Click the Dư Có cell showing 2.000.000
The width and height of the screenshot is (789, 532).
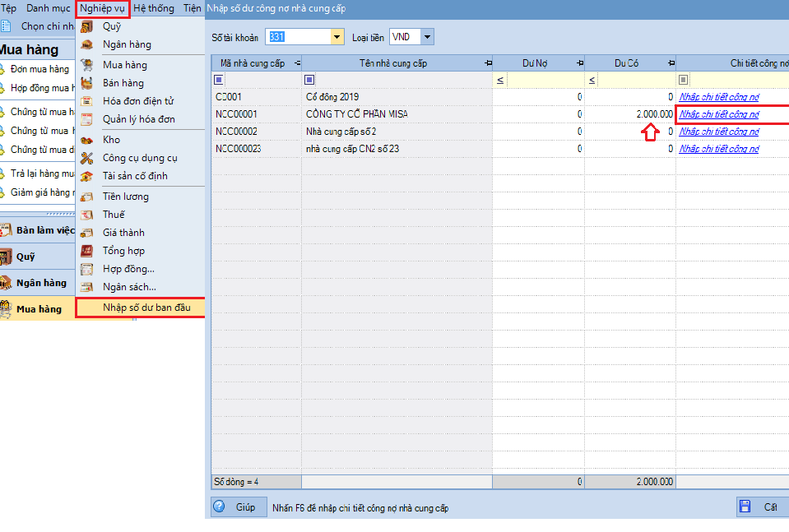click(x=630, y=114)
